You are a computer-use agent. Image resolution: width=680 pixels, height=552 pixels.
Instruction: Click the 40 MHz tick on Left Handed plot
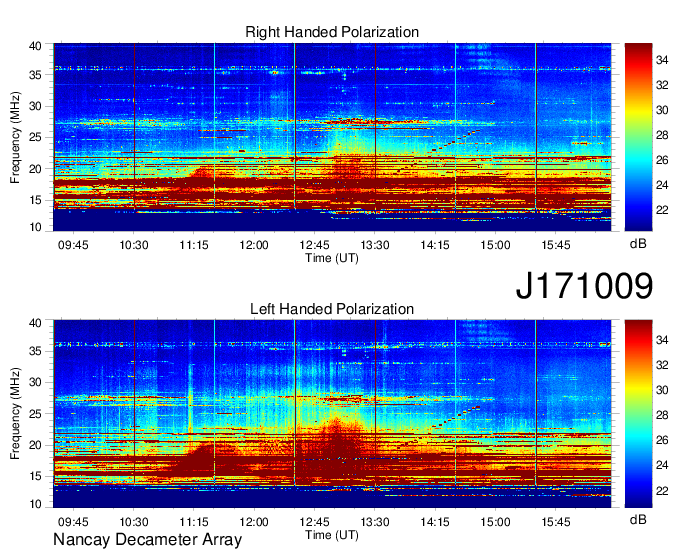pyautogui.click(x=36, y=322)
